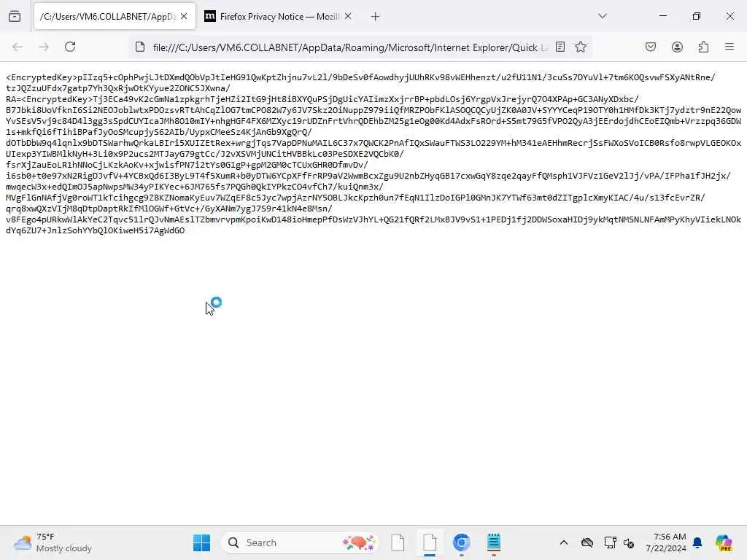Bookmark this page with star icon
Image resolution: width=747 pixels, height=560 pixels.
pos(580,47)
